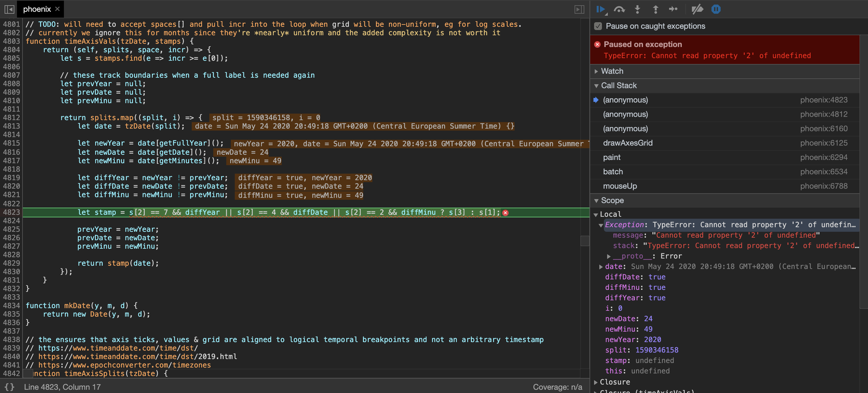Step into the next function call
The width and height of the screenshot is (868, 393).
(637, 9)
